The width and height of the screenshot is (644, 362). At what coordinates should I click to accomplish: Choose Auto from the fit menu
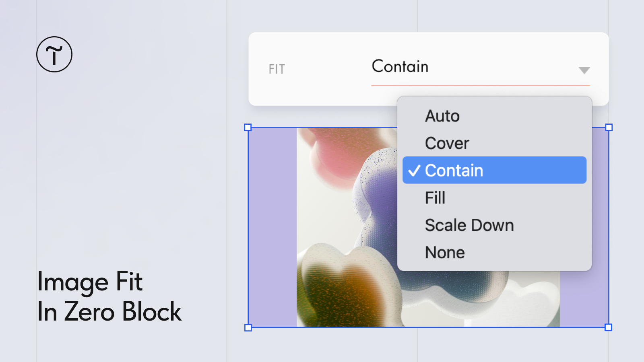tap(494, 116)
